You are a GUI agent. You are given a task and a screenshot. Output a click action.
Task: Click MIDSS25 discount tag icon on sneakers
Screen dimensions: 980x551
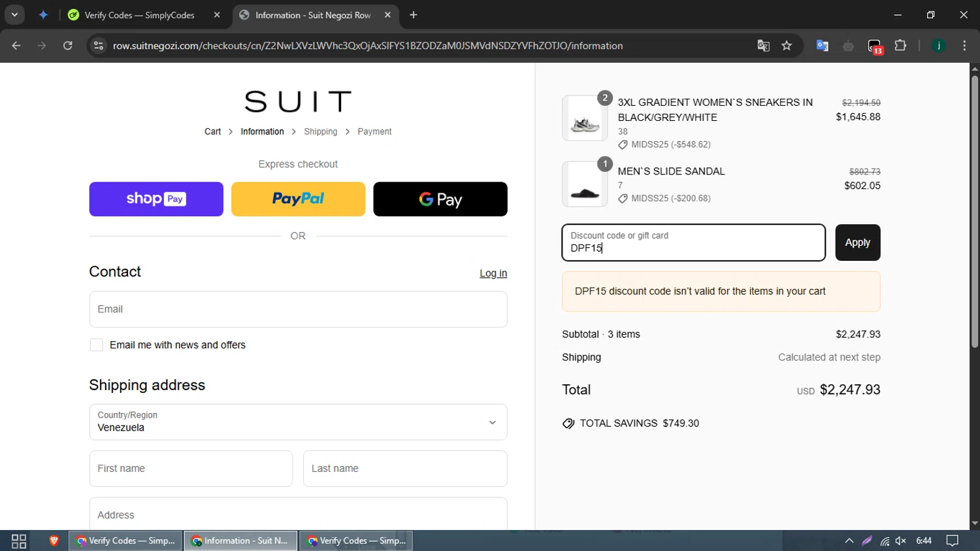(623, 144)
